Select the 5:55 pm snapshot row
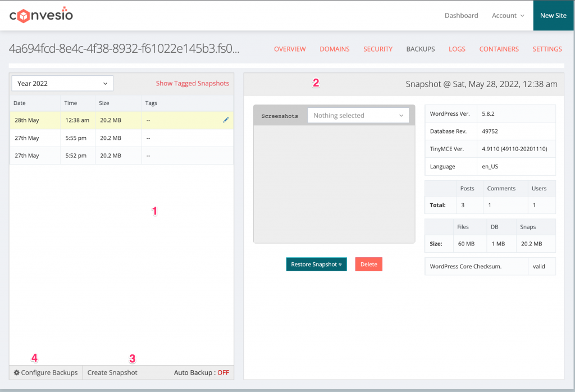This screenshot has height=392, width=575. (x=121, y=138)
